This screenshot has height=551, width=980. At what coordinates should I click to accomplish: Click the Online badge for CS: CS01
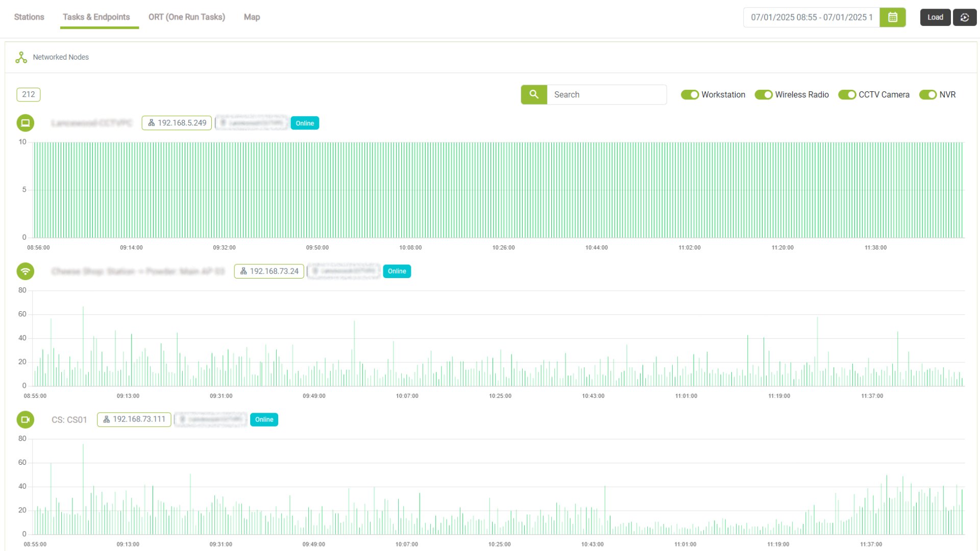click(264, 419)
